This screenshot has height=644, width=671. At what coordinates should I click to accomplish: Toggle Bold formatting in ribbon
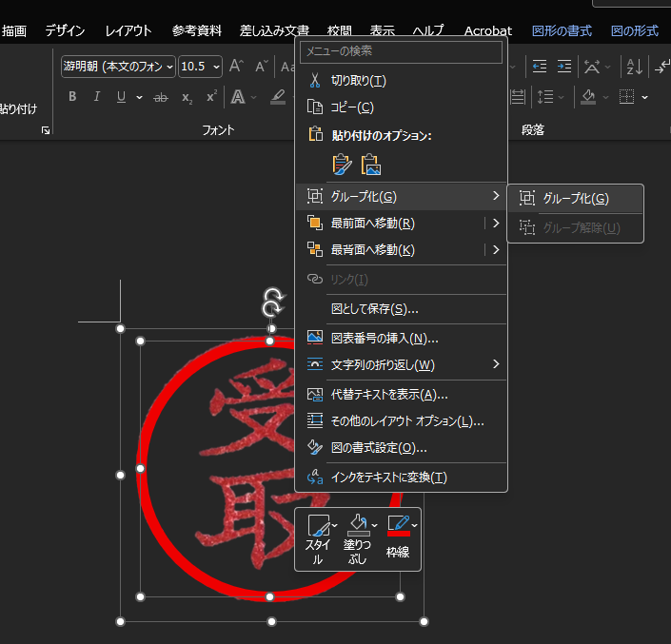(72, 97)
